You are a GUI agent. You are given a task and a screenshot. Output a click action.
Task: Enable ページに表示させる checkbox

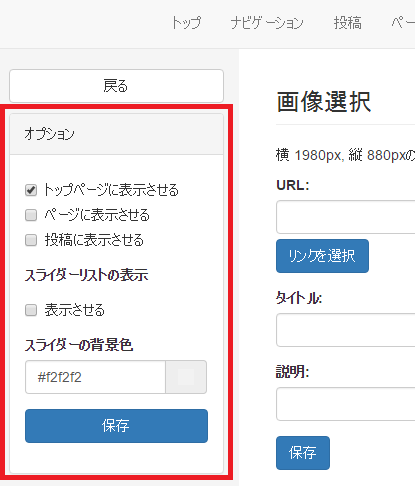[31, 215]
